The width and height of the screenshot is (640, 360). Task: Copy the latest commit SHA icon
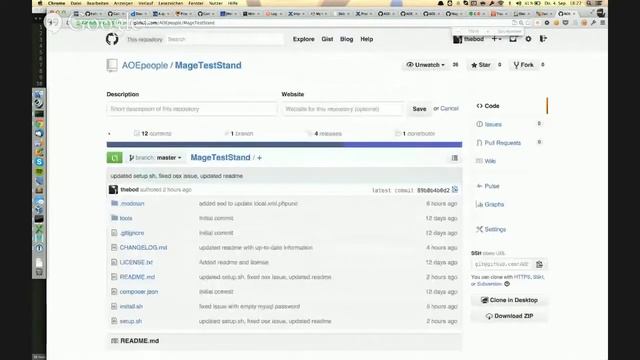coord(455,190)
